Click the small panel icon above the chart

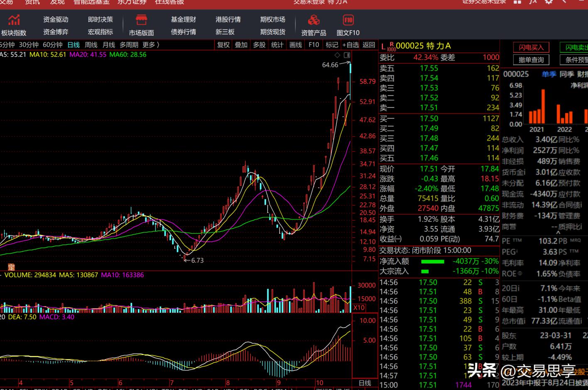click(347, 55)
